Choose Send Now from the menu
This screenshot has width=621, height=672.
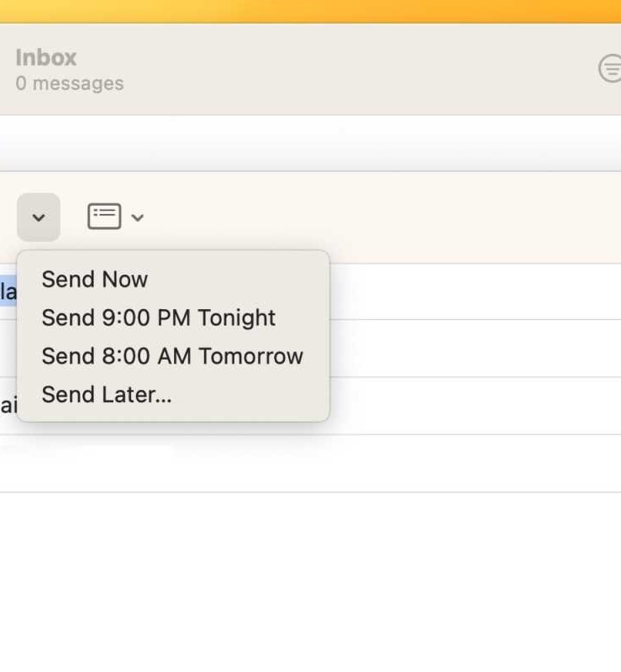pos(95,280)
